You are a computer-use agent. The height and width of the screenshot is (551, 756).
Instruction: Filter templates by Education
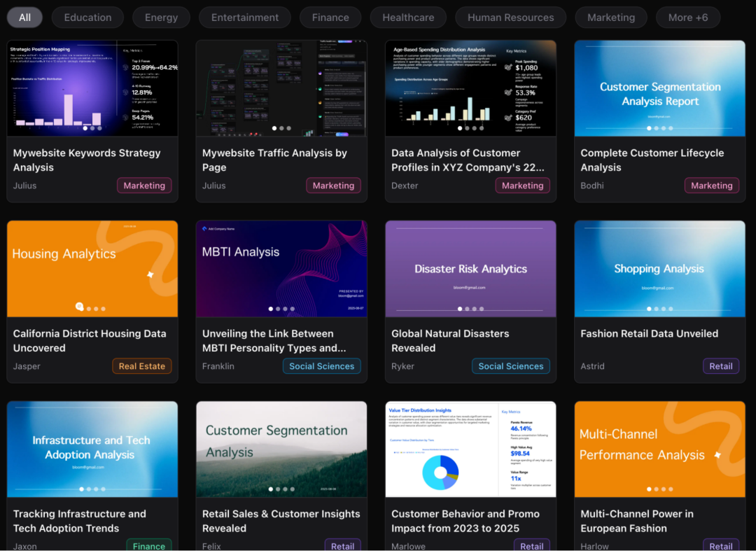click(87, 18)
